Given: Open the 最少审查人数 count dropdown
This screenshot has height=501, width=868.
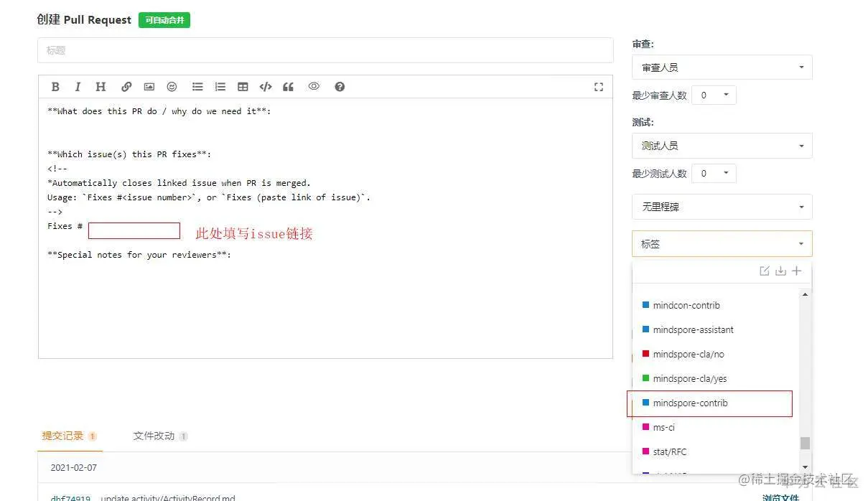Looking at the screenshot, I should [714, 95].
